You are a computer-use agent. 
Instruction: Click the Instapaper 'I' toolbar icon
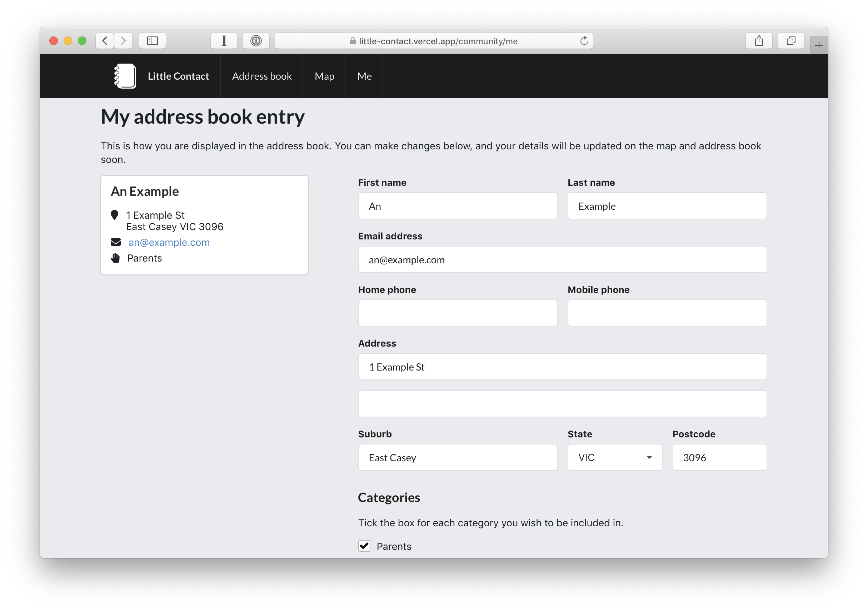coord(224,41)
